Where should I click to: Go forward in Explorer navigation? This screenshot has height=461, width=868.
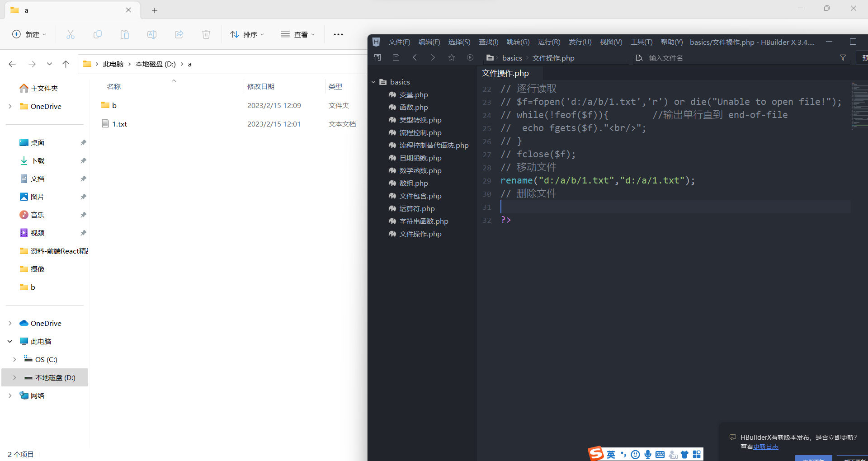click(32, 64)
